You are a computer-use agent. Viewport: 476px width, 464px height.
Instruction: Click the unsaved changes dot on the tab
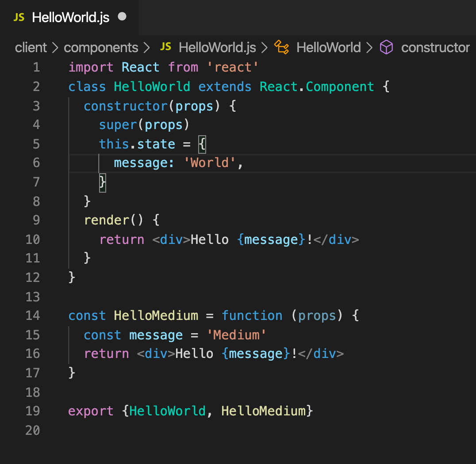(x=122, y=16)
